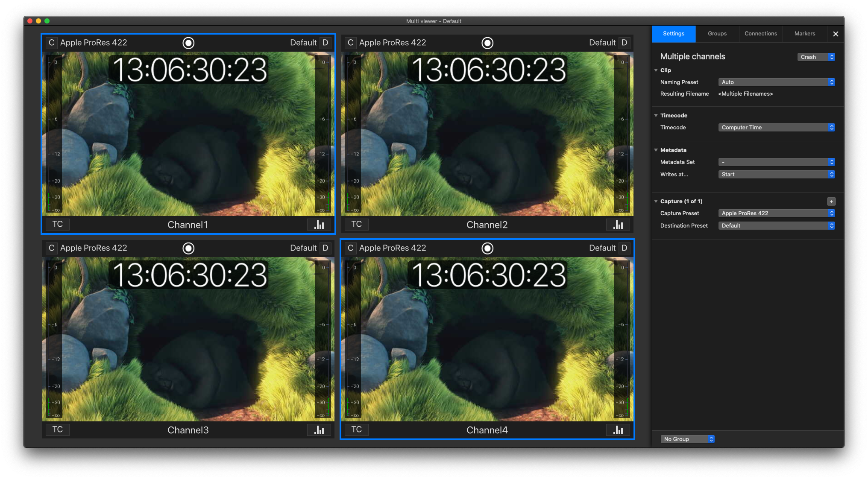Click the Channel2 name label
Screen dimensions: 868x479
tap(487, 225)
